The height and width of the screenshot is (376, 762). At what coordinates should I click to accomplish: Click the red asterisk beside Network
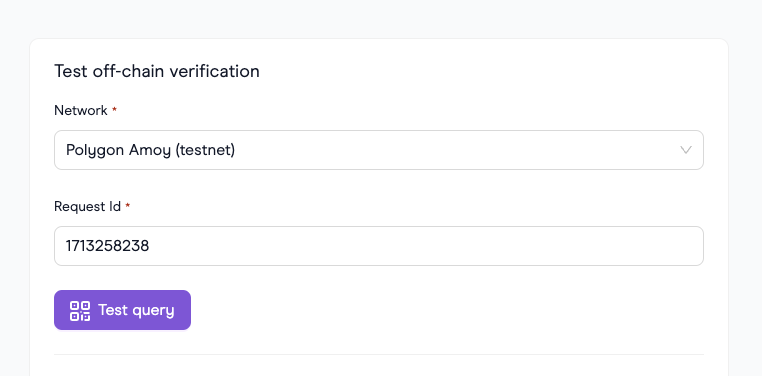[115, 110]
